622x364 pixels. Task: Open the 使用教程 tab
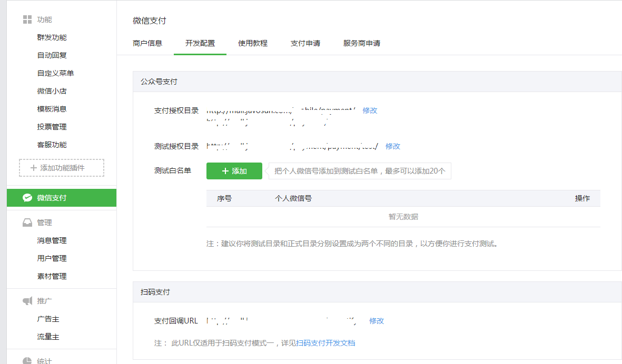(253, 43)
